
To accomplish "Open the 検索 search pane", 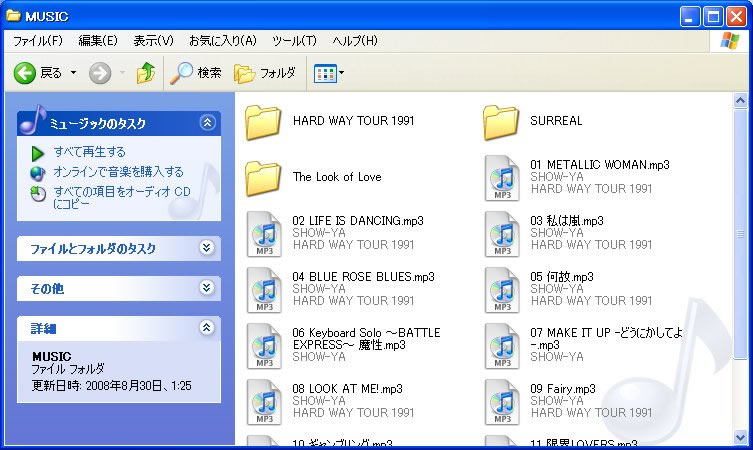I will [x=195, y=73].
